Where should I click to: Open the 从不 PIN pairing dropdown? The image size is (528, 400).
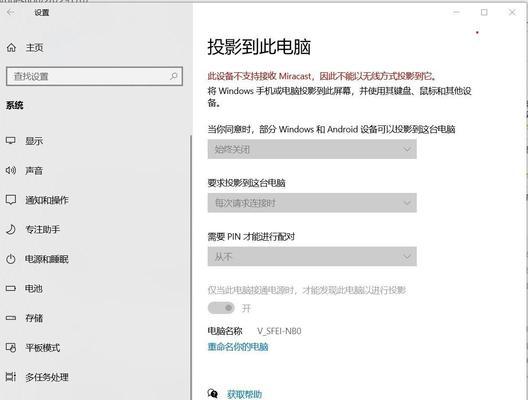click(312, 257)
